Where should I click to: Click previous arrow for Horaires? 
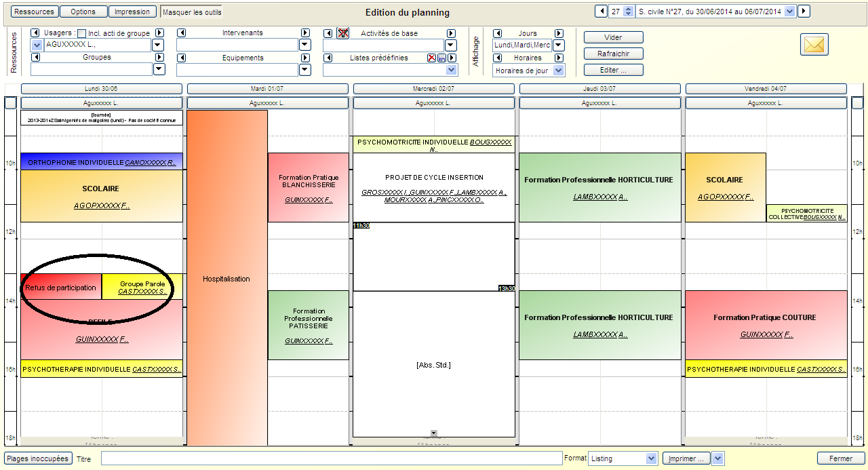tap(497, 58)
